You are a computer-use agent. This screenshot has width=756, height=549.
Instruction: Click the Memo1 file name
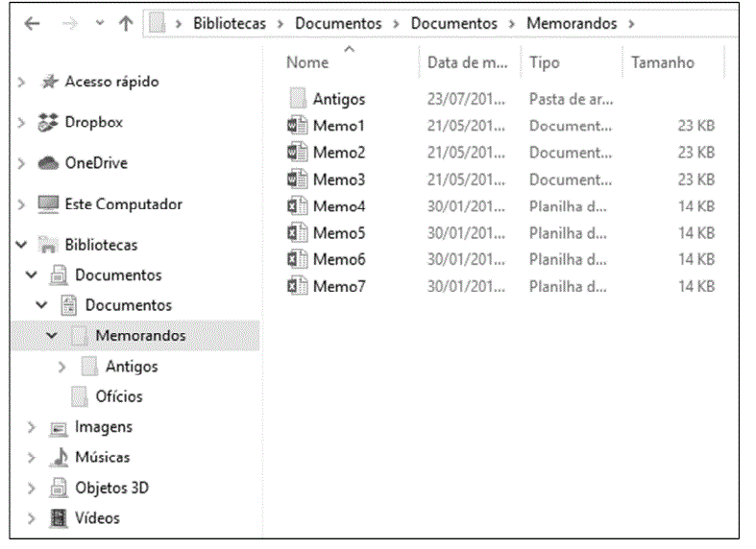338,126
